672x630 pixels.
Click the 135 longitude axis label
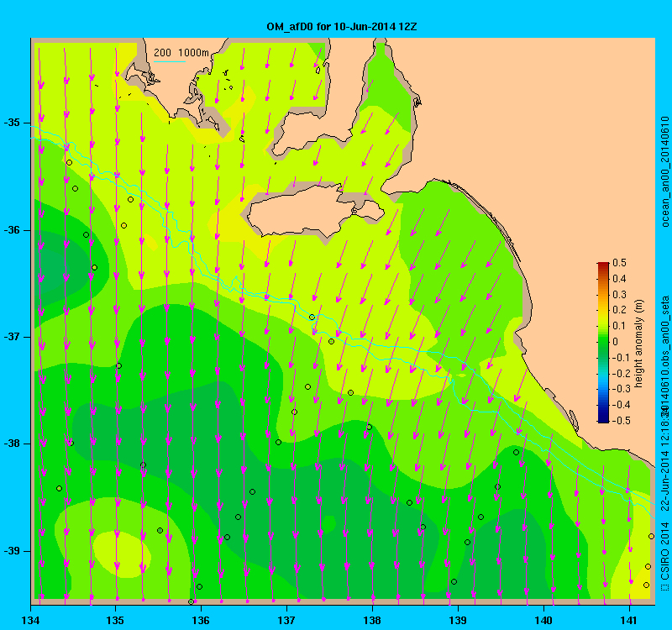(x=115, y=620)
